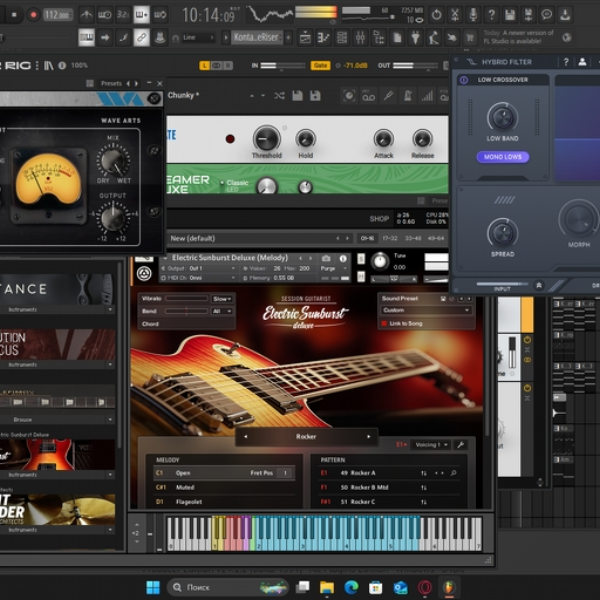This screenshot has height=600, width=600.
Task: Click the Hybrid Filter user account icon
Action: (582, 62)
